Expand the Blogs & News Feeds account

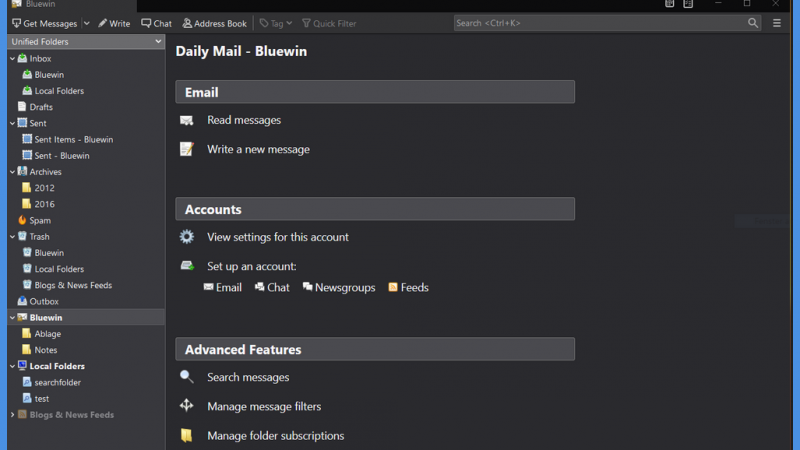pos(12,415)
